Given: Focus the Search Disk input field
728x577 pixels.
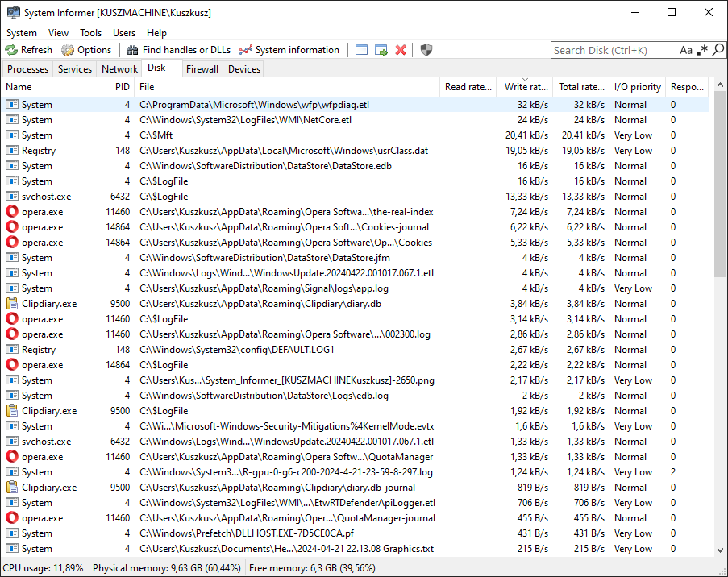Looking at the screenshot, I should 614,50.
